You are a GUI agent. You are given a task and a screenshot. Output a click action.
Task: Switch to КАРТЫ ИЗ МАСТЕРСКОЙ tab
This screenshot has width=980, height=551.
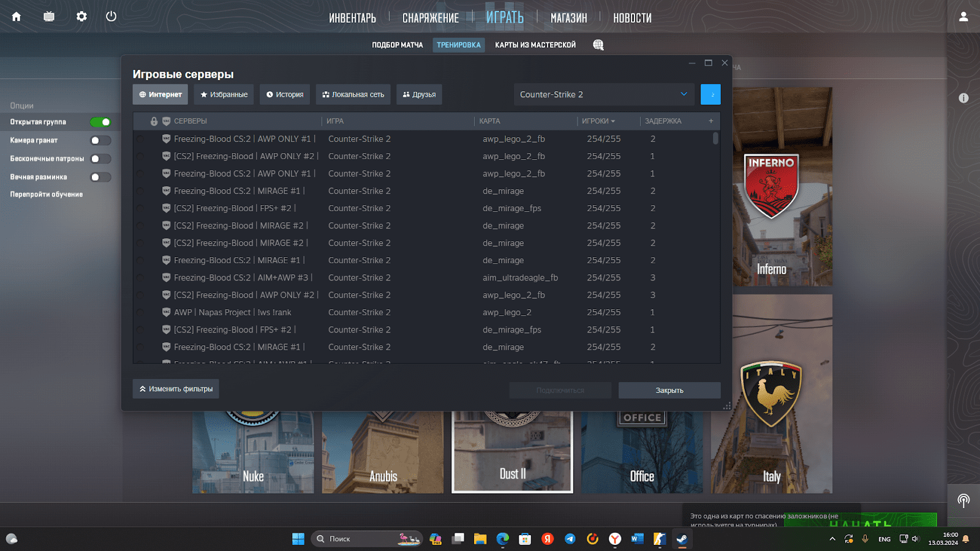pos(535,45)
